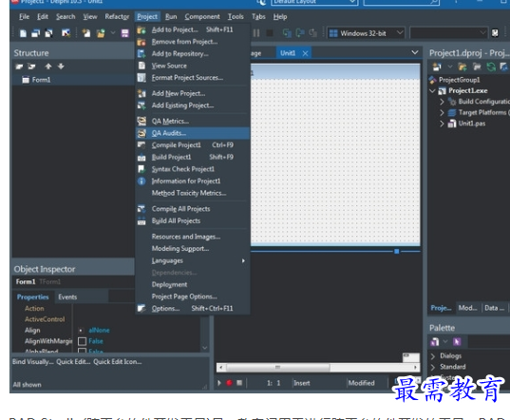The image size is (510, 420).
Task: Click the Bind Visually... link
Action: [33, 362]
